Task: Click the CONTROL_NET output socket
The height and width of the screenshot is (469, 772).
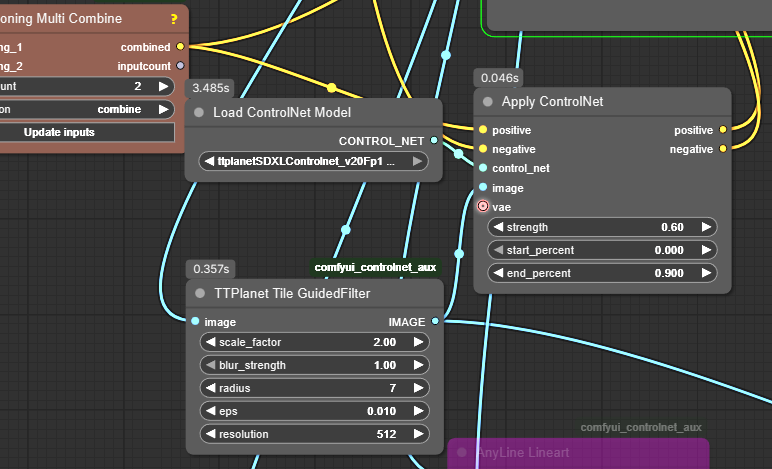Action: coord(434,141)
